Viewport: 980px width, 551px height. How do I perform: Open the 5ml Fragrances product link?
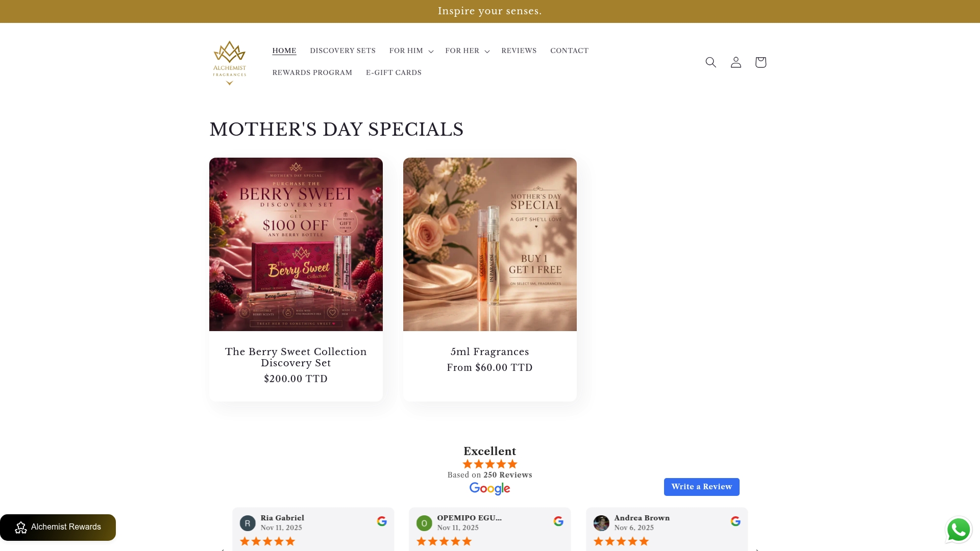tap(489, 352)
